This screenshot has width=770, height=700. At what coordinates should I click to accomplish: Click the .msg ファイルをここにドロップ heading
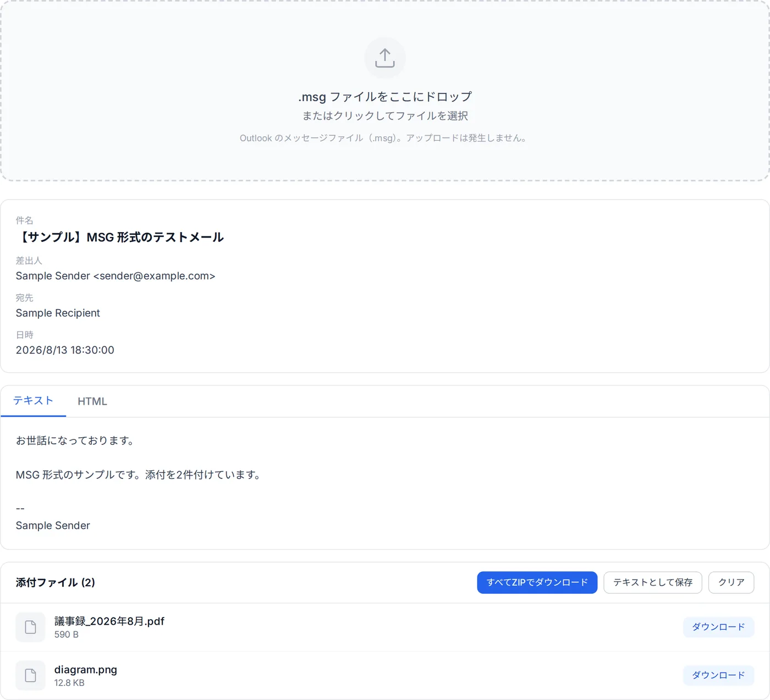point(385,97)
